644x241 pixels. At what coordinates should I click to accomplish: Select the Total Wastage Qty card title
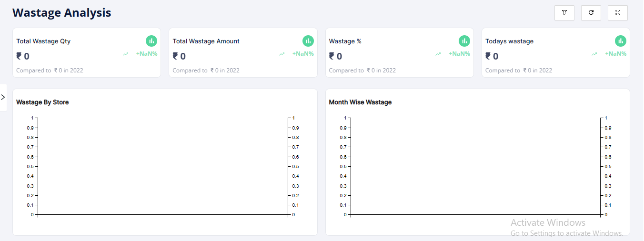point(43,41)
